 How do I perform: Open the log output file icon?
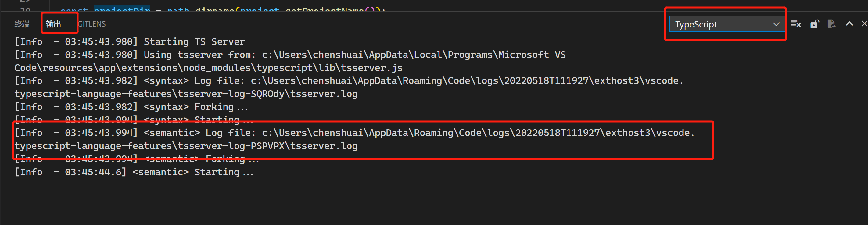pyautogui.click(x=831, y=24)
